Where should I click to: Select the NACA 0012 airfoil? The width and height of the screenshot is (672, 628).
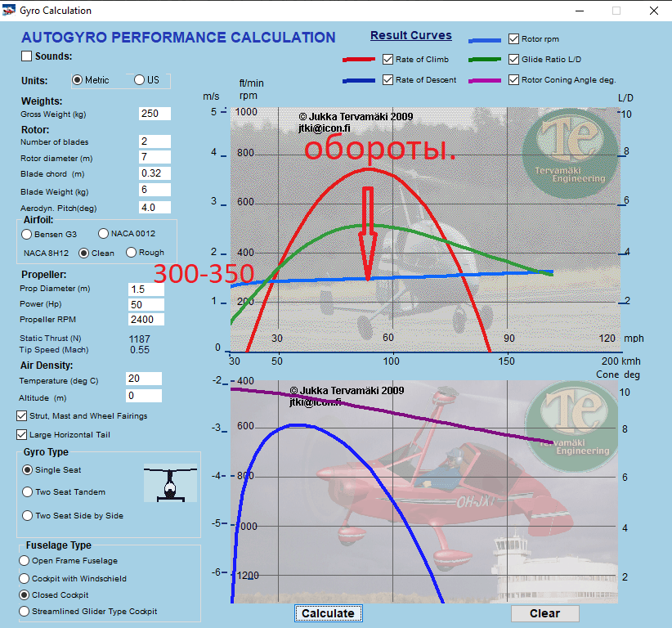click(x=105, y=235)
